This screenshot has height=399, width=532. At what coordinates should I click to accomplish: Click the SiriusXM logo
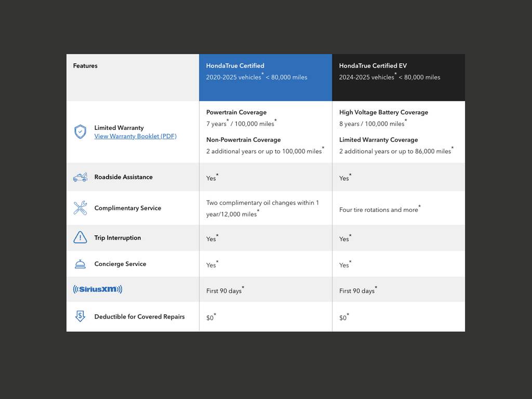(98, 289)
